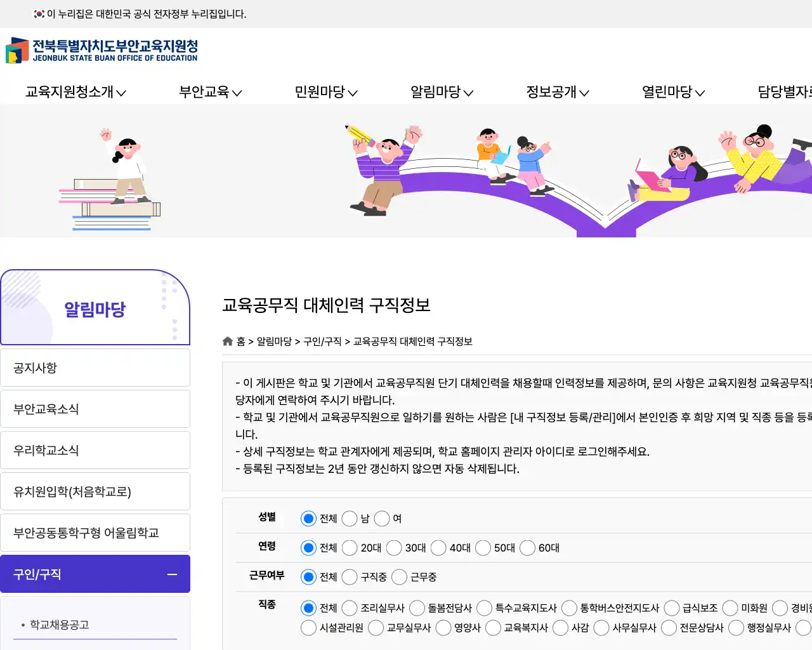Screen dimensions: 812x650
Task: Select 근무중 radio button
Action: 399,577
